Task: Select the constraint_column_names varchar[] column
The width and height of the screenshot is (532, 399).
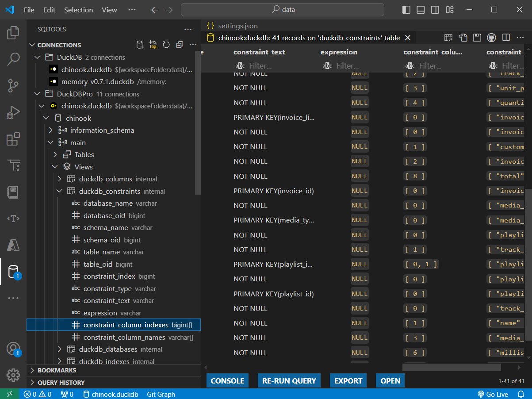Action: 114,338
